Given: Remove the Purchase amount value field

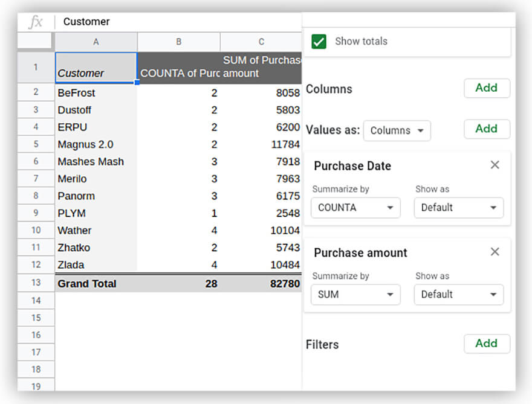Looking at the screenshot, I should pos(495,252).
